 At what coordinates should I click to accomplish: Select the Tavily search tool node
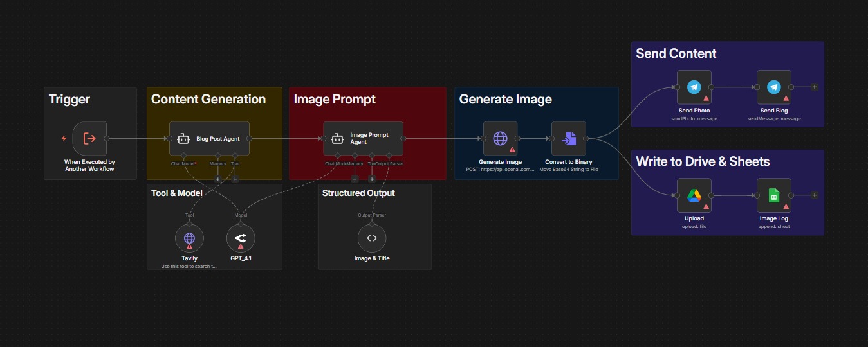pos(189,238)
